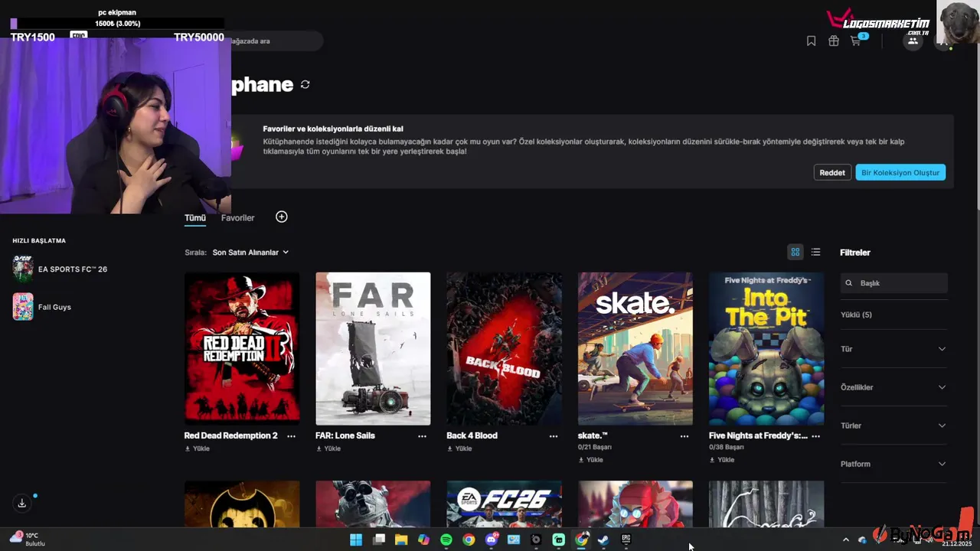Open Spotify from the Windows taskbar

(x=446, y=540)
